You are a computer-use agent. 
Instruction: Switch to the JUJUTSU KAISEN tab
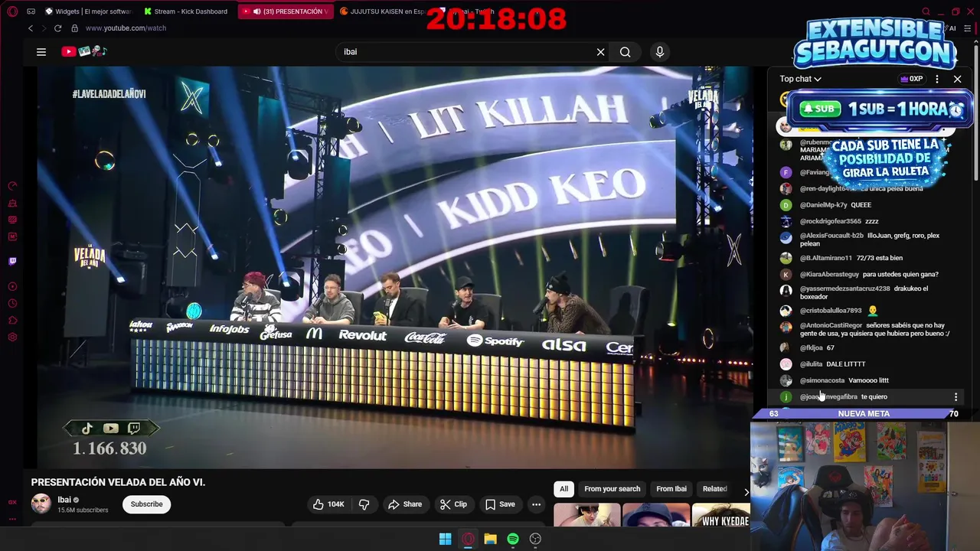[383, 11]
